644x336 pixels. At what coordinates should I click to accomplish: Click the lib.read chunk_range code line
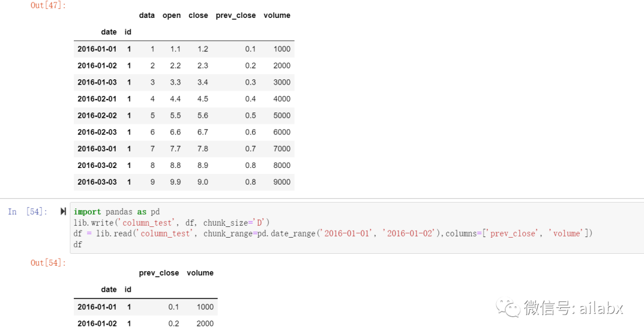click(x=333, y=234)
